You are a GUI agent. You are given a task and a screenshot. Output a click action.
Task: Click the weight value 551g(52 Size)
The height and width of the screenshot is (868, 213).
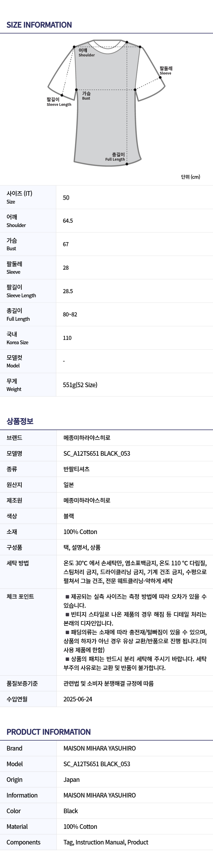80,385
